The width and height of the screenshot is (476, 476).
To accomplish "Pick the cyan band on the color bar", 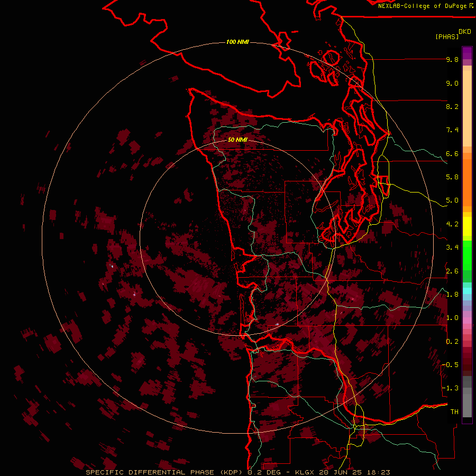I will tap(467, 291).
